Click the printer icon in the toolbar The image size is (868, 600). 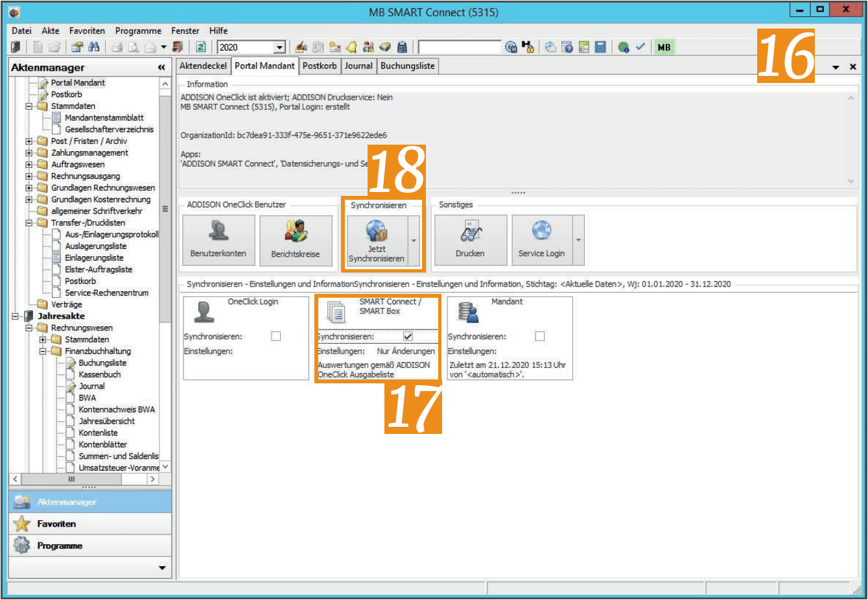[x=117, y=47]
